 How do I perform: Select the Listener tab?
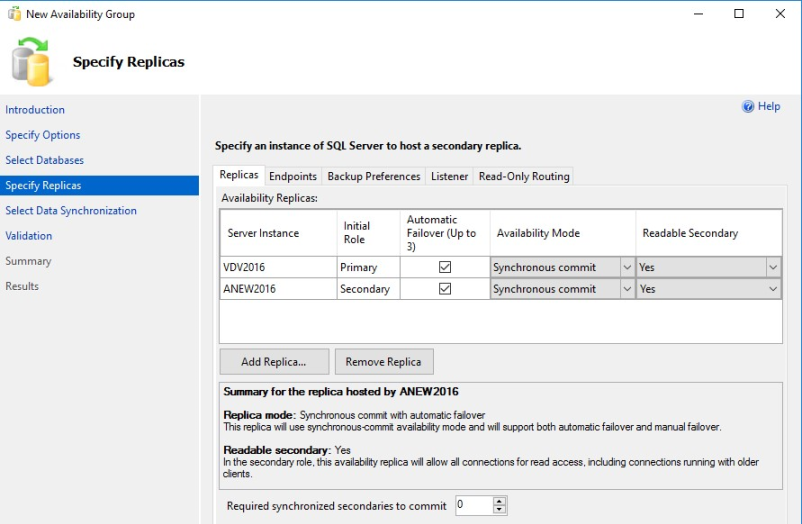449,176
